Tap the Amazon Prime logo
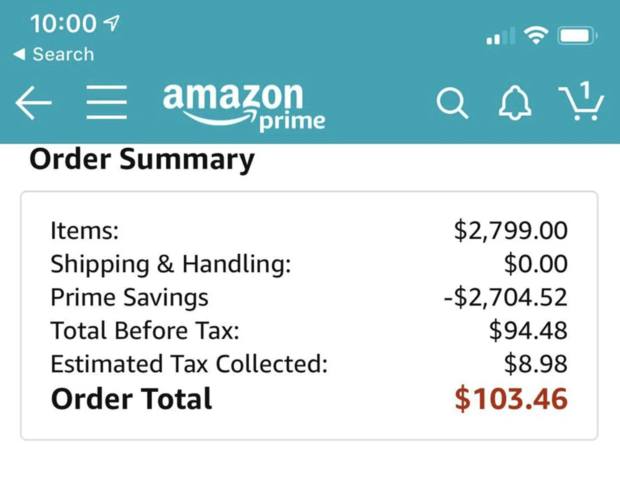 tap(245, 105)
